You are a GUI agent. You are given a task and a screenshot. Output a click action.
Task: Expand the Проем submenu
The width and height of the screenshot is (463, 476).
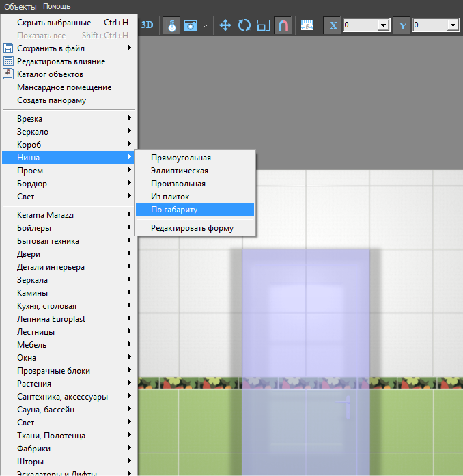(70, 171)
